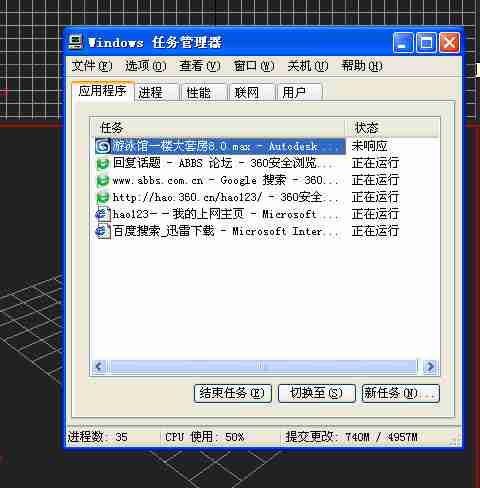Click the 进程数: 35 status bar entry
The image size is (480, 488).
tap(98, 437)
